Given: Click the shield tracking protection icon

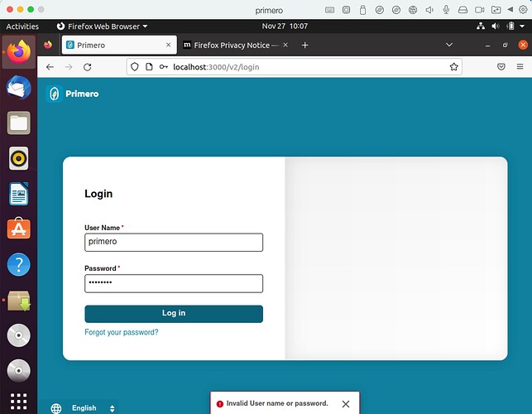Looking at the screenshot, I should click(135, 67).
